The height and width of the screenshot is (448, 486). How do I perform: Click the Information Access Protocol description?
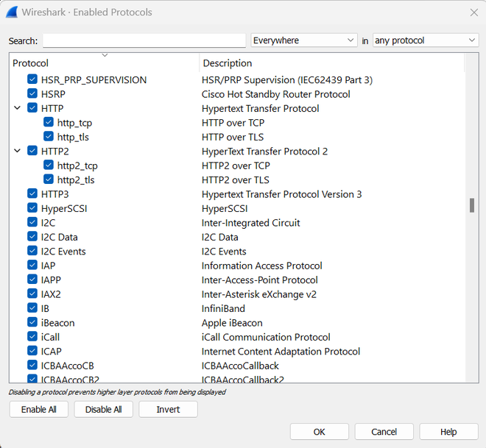click(262, 266)
